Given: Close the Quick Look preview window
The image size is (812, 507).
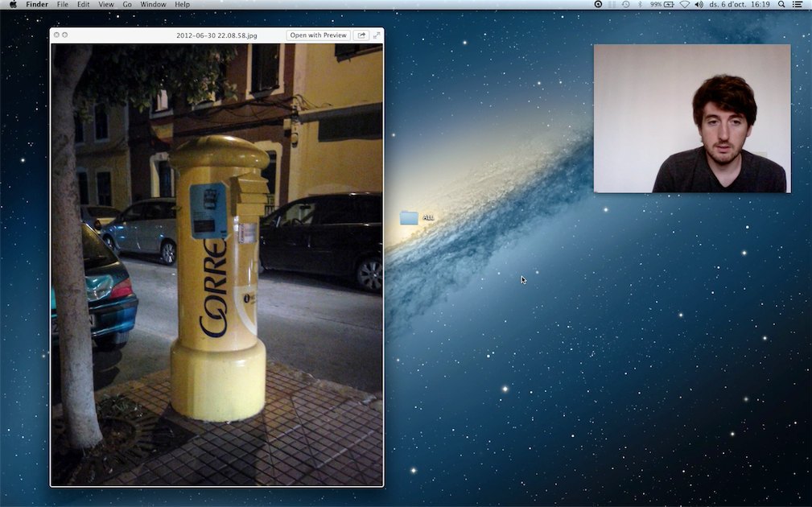Looking at the screenshot, I should pyautogui.click(x=56, y=35).
